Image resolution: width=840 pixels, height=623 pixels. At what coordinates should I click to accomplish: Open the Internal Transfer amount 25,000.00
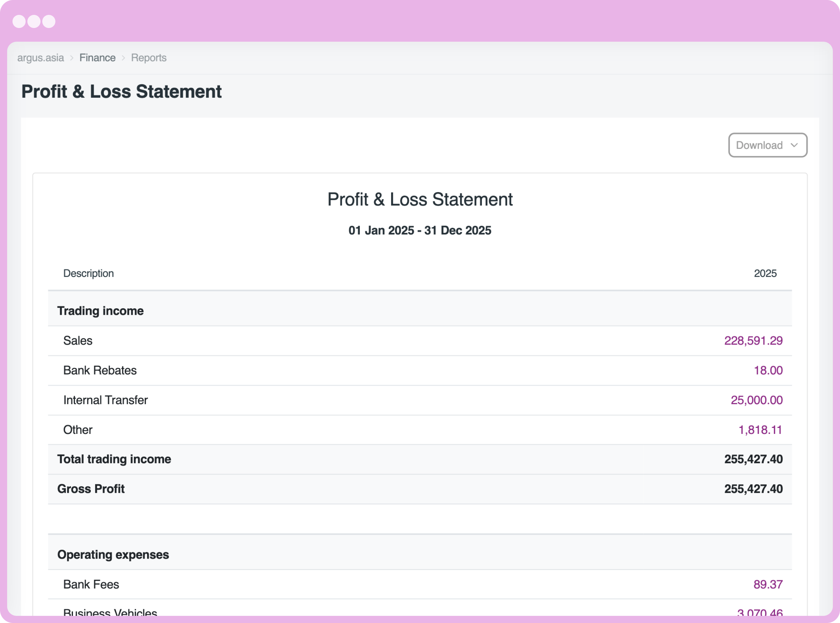(757, 400)
